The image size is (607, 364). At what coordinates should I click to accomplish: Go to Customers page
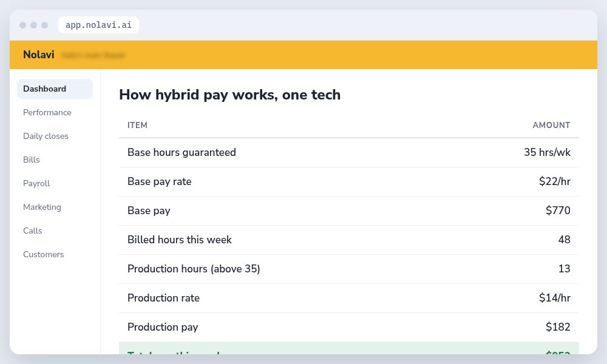click(x=43, y=254)
